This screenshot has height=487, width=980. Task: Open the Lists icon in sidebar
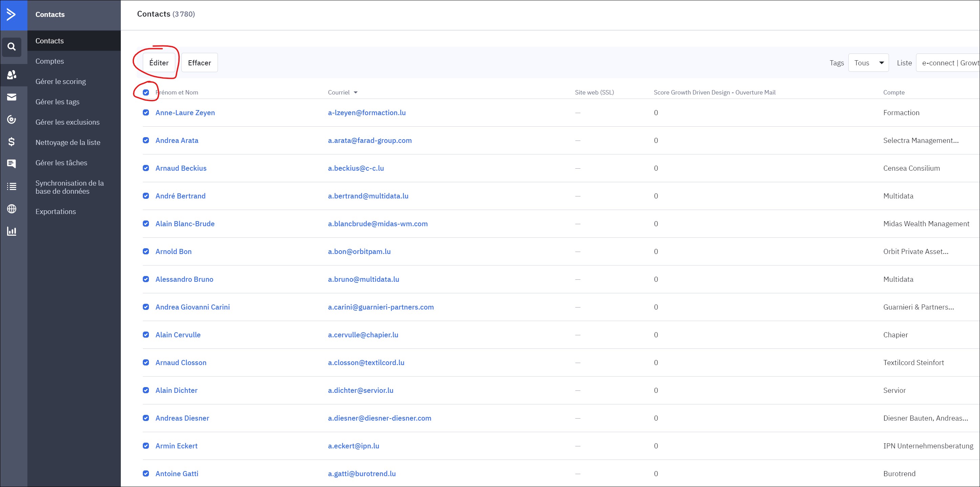click(x=12, y=186)
